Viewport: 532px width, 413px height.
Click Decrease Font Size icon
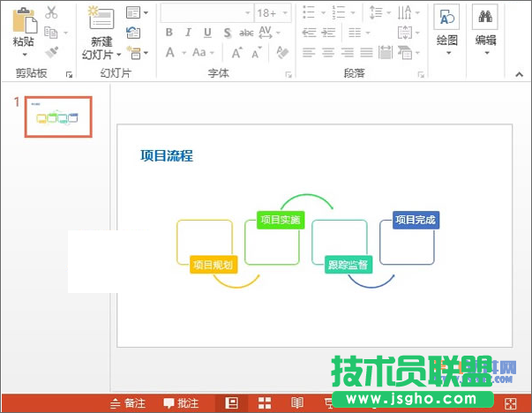click(x=257, y=53)
